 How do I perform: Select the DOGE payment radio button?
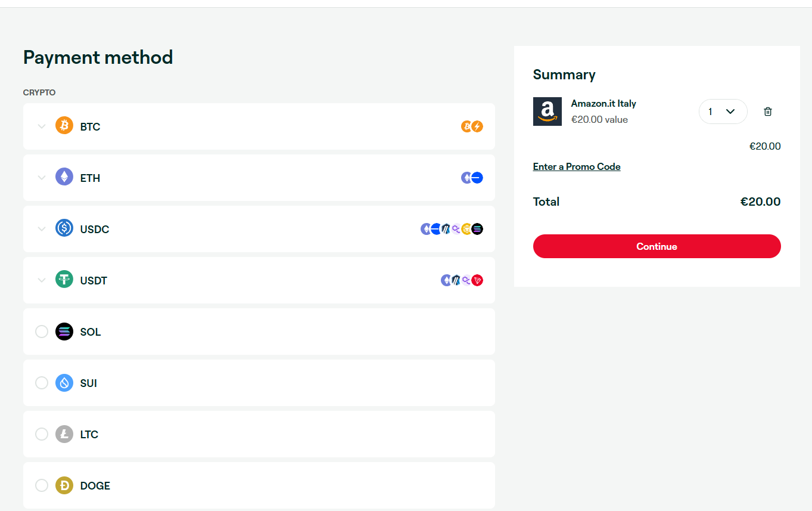(42, 485)
